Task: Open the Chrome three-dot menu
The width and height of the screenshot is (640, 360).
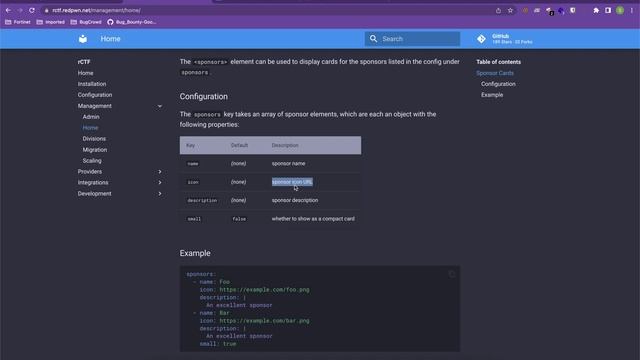Action: [632, 11]
